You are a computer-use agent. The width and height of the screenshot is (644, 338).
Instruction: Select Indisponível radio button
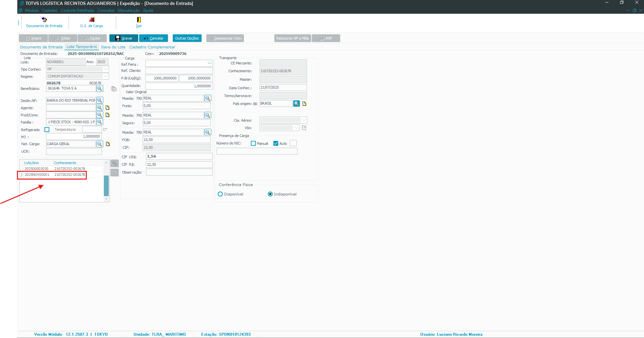[270, 194]
